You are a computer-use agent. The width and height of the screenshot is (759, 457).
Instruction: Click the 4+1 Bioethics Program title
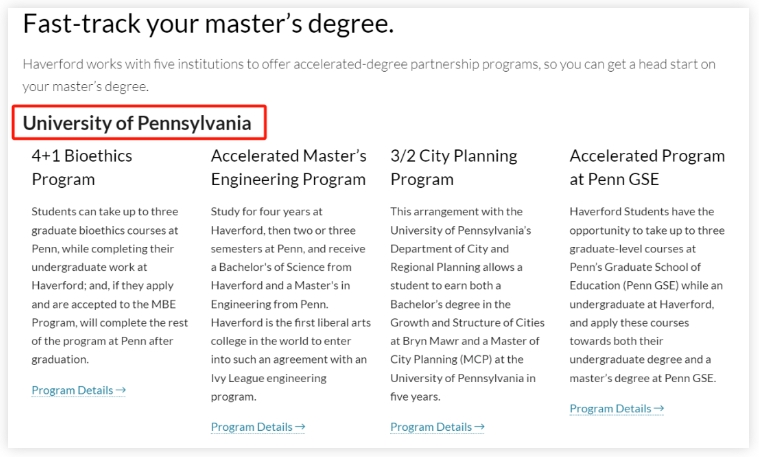(82, 168)
